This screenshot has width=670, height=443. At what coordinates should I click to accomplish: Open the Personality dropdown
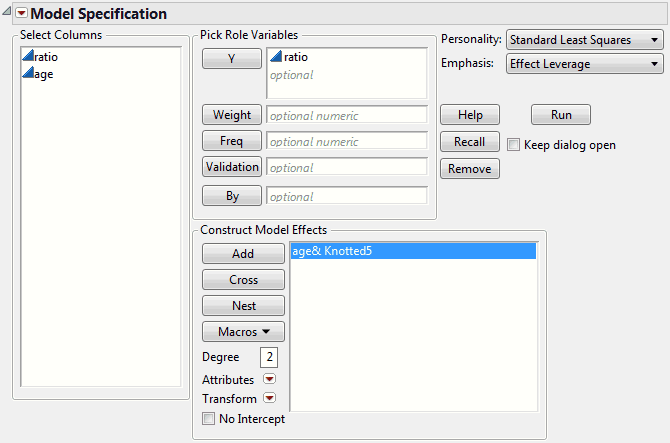(x=585, y=40)
